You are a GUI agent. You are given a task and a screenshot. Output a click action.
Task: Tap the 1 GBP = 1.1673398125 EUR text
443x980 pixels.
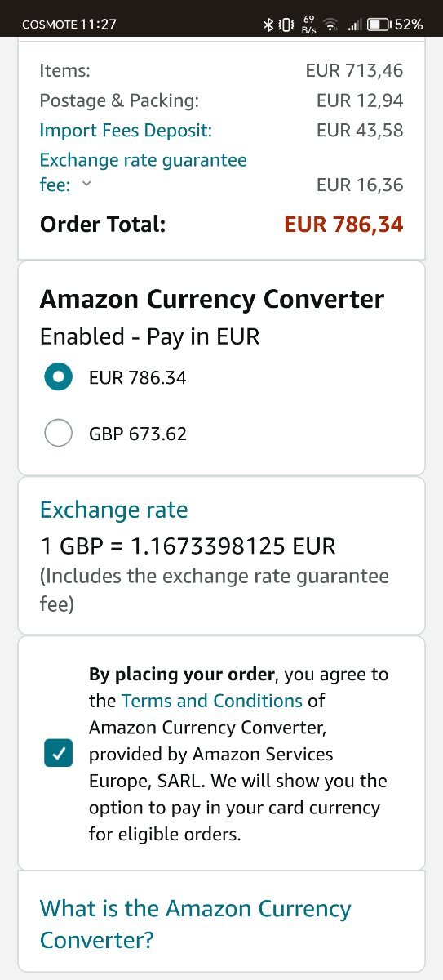[188, 546]
